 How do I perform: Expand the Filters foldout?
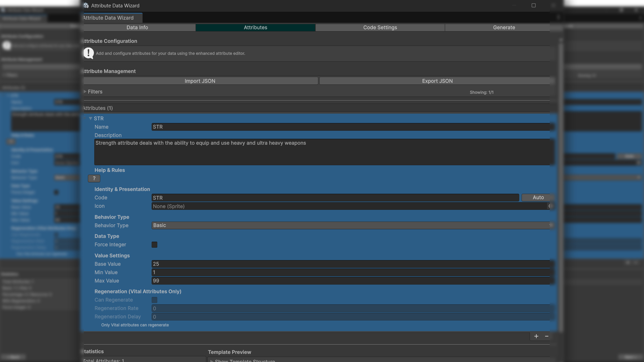[x=85, y=92]
